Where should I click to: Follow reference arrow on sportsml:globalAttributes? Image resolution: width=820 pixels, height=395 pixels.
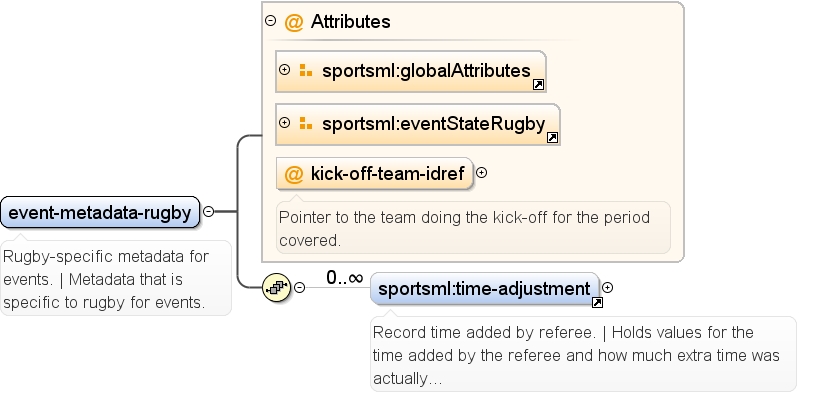click(x=538, y=85)
